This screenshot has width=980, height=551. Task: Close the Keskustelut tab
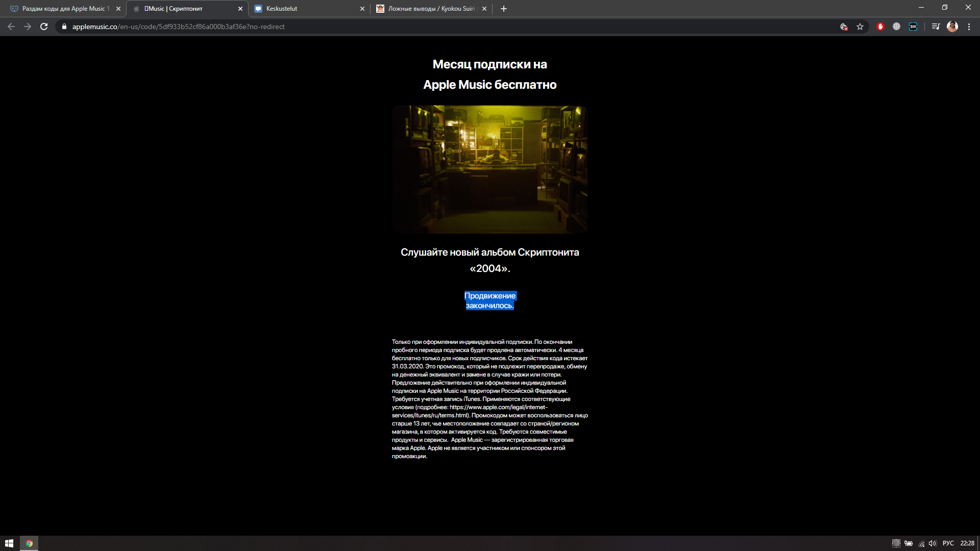pyautogui.click(x=362, y=9)
